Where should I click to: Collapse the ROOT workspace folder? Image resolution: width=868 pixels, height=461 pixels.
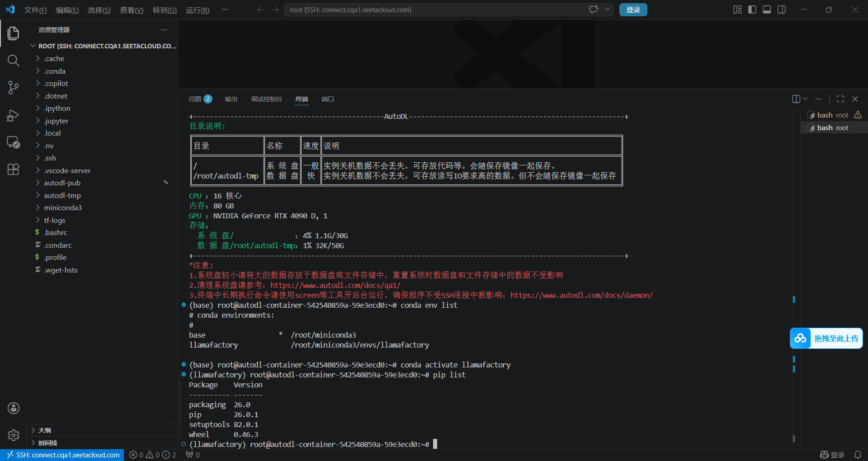point(102,46)
